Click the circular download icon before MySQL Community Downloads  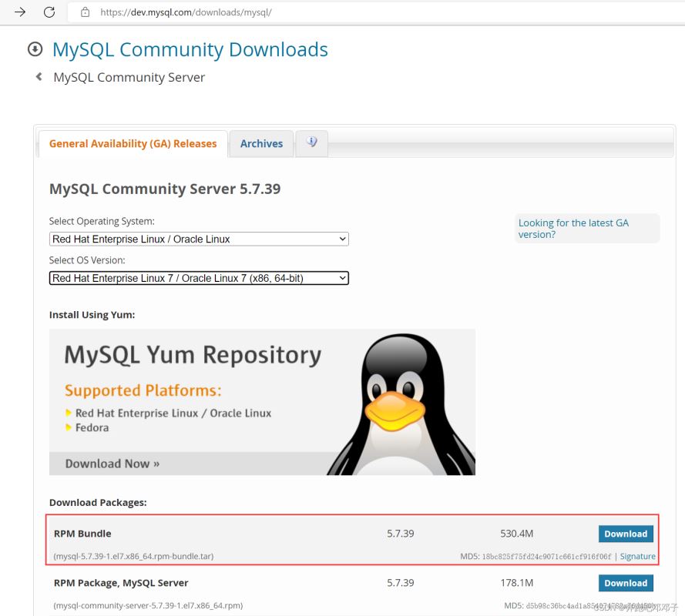click(35, 49)
